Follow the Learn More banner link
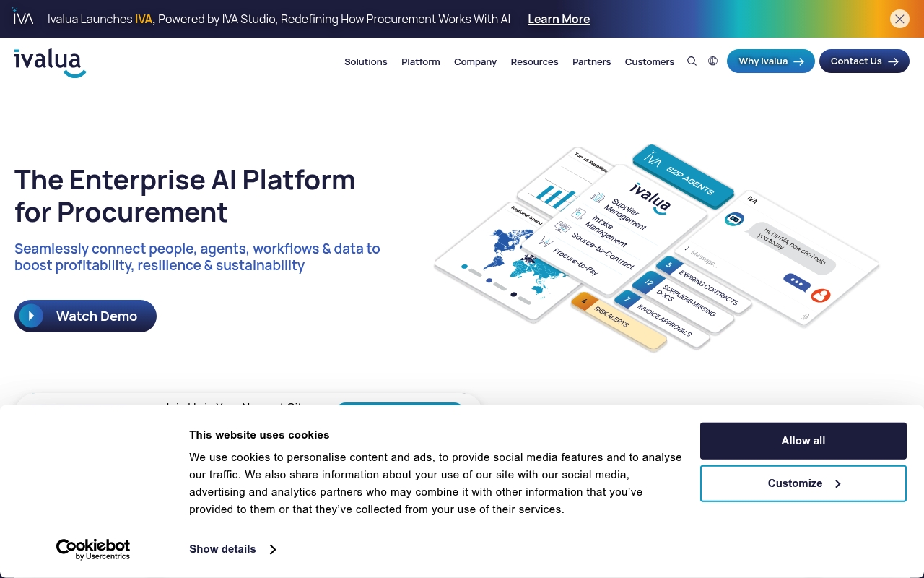This screenshot has width=924, height=578. tap(559, 19)
